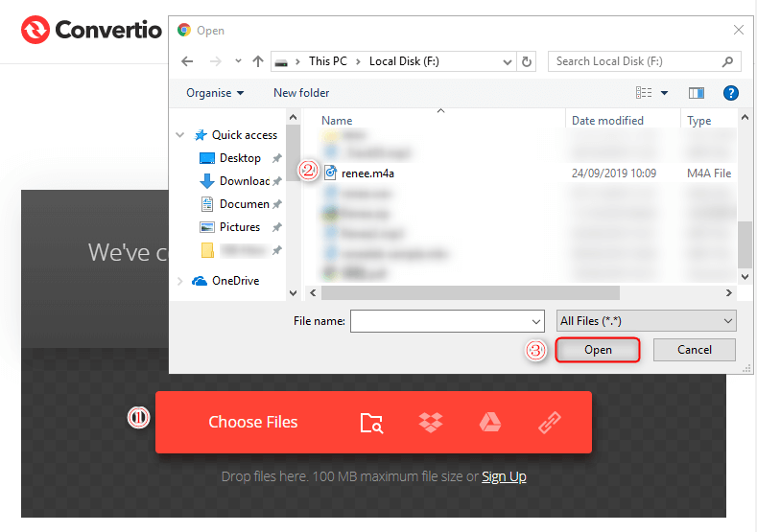Click the drive icon in address bar

pos(281,61)
